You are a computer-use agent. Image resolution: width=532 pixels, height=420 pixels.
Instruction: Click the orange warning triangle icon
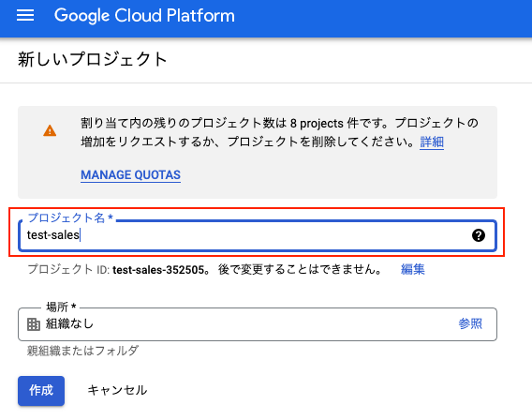tap(50, 130)
